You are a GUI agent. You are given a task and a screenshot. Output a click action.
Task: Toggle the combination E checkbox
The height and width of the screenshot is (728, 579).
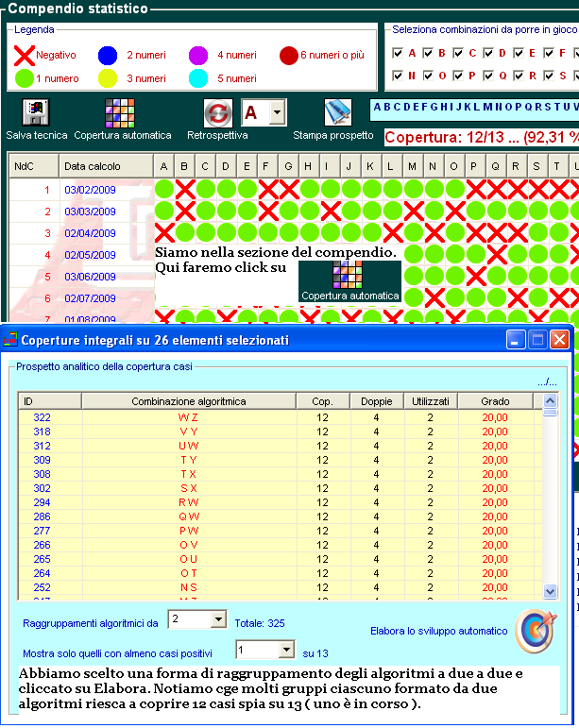(x=519, y=53)
